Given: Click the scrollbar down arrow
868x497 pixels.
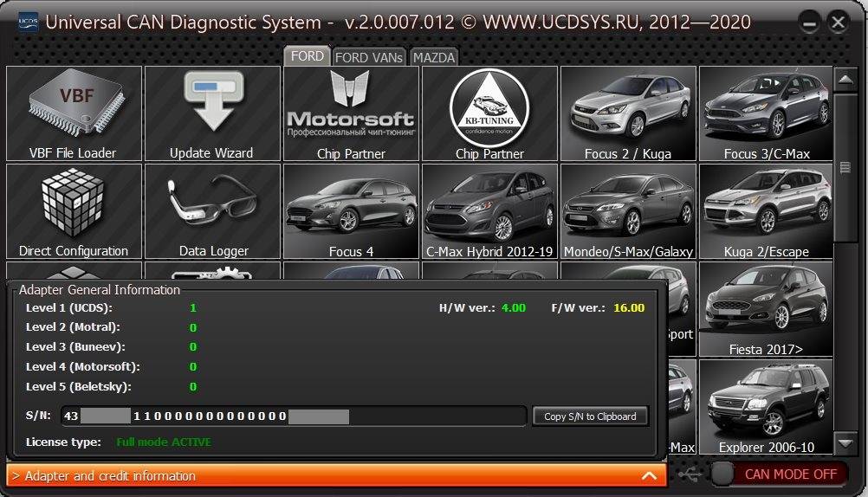Looking at the screenshot, I should pyautogui.click(x=845, y=442).
